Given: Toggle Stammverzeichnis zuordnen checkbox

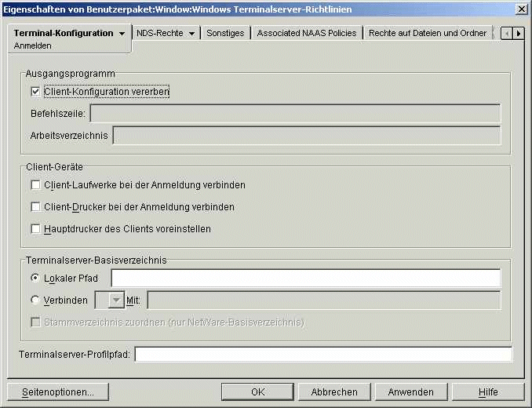Looking at the screenshot, I should click(x=35, y=322).
